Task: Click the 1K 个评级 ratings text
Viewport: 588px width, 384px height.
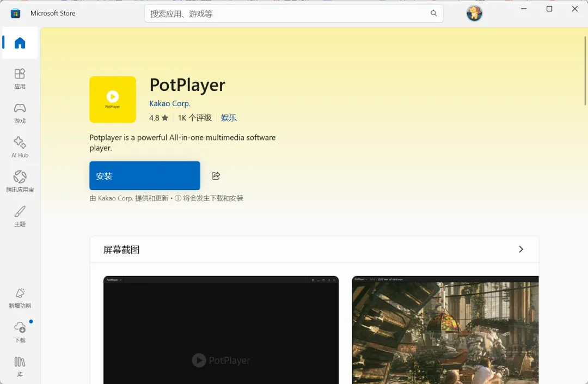Action: pyautogui.click(x=194, y=118)
